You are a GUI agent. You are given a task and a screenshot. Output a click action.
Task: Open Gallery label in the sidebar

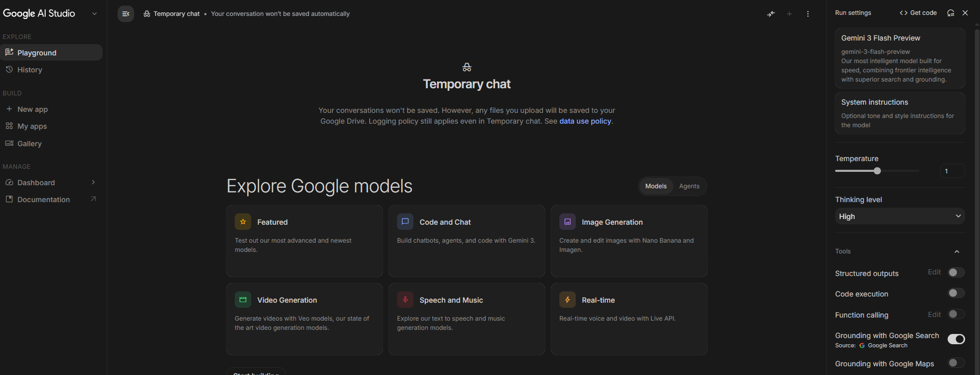pos(29,144)
